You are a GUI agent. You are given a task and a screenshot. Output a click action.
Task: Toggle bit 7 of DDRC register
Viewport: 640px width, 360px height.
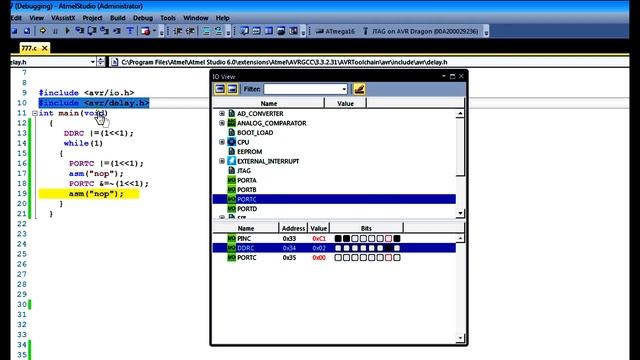(338, 248)
